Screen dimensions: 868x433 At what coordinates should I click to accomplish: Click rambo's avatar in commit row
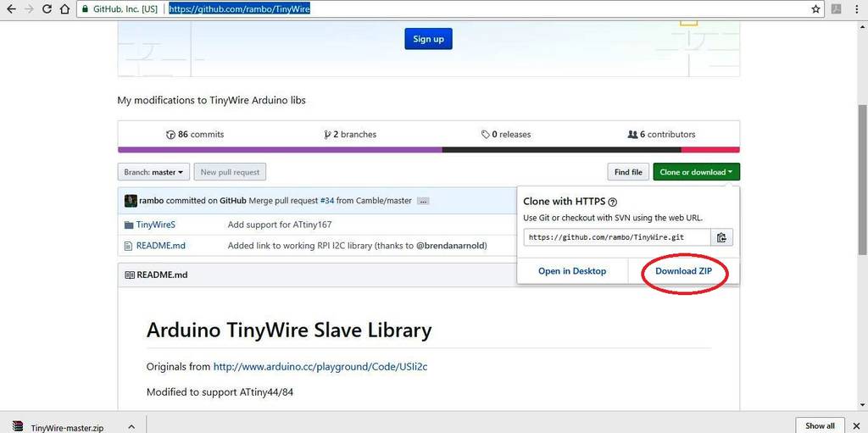(x=131, y=201)
